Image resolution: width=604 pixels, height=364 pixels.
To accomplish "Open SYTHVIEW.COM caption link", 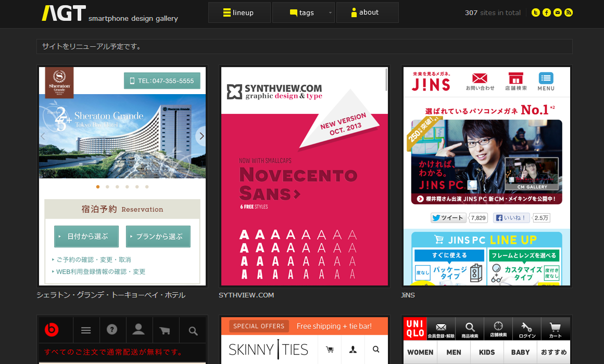I will tap(246, 295).
